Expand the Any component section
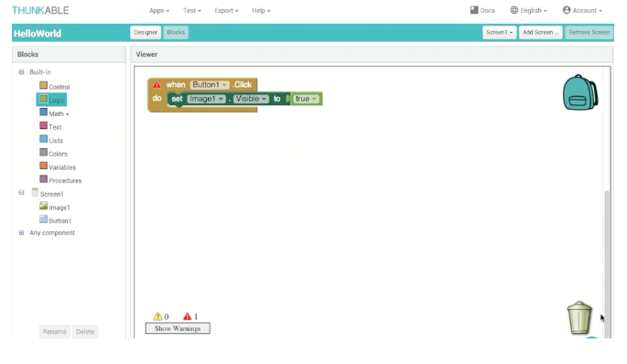The width and height of the screenshot is (627, 364). pyautogui.click(x=21, y=232)
